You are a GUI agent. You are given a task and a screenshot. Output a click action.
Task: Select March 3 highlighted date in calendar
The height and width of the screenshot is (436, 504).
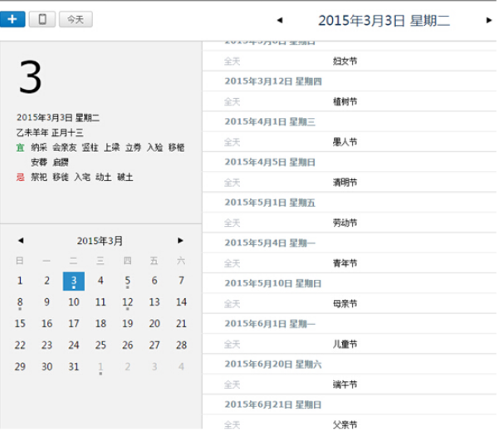pyautogui.click(x=74, y=281)
